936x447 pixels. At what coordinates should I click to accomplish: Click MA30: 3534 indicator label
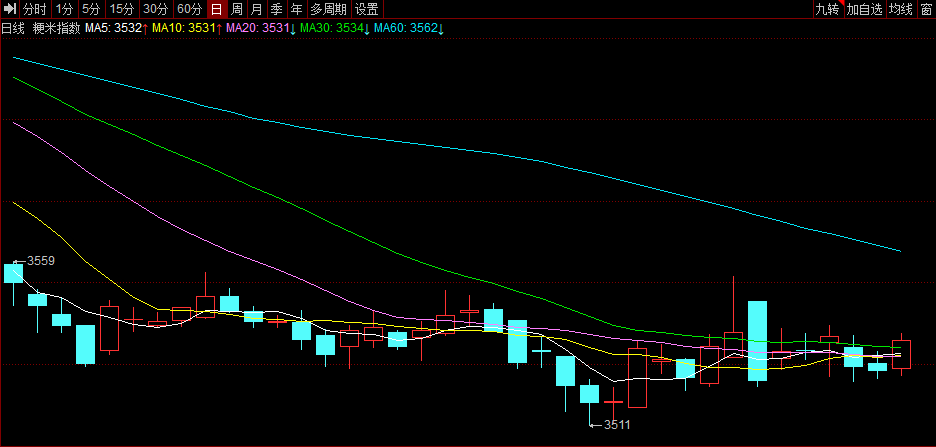(335, 28)
